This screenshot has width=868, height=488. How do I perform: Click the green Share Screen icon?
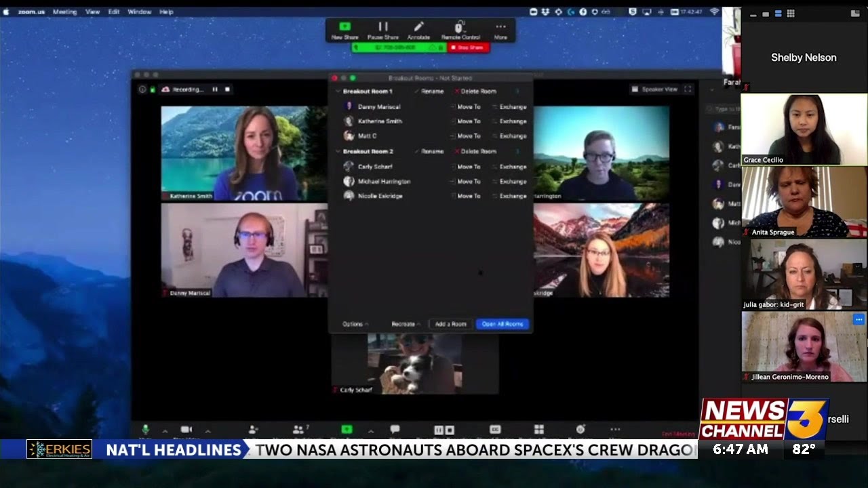(347, 430)
